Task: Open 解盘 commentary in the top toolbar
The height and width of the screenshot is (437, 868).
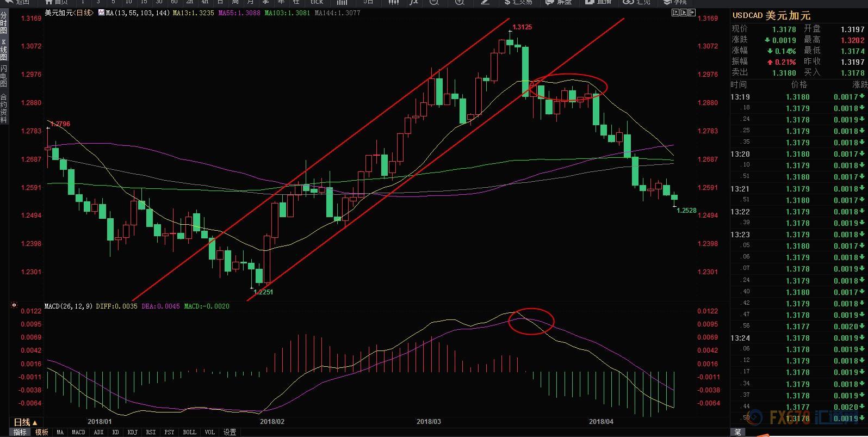Action: (559, 2)
